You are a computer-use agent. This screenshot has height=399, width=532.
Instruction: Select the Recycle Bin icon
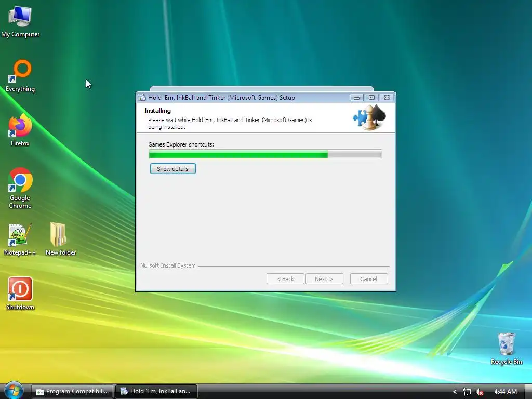click(506, 349)
